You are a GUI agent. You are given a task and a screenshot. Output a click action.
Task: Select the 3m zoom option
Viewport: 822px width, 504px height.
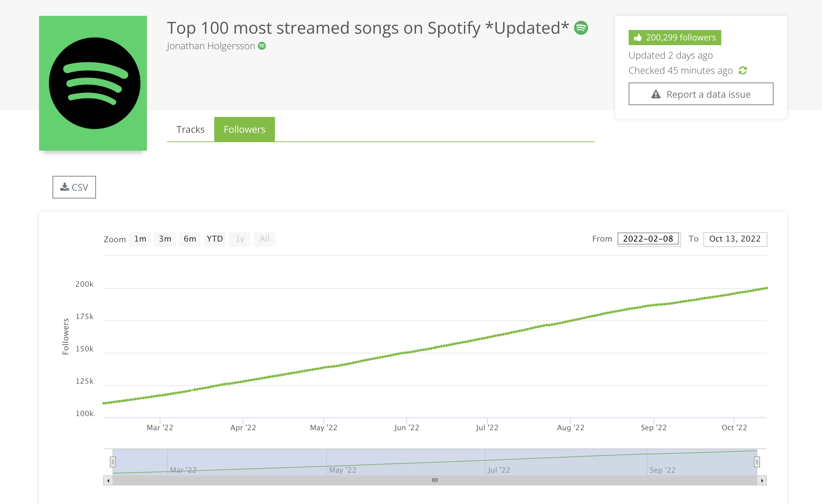164,238
